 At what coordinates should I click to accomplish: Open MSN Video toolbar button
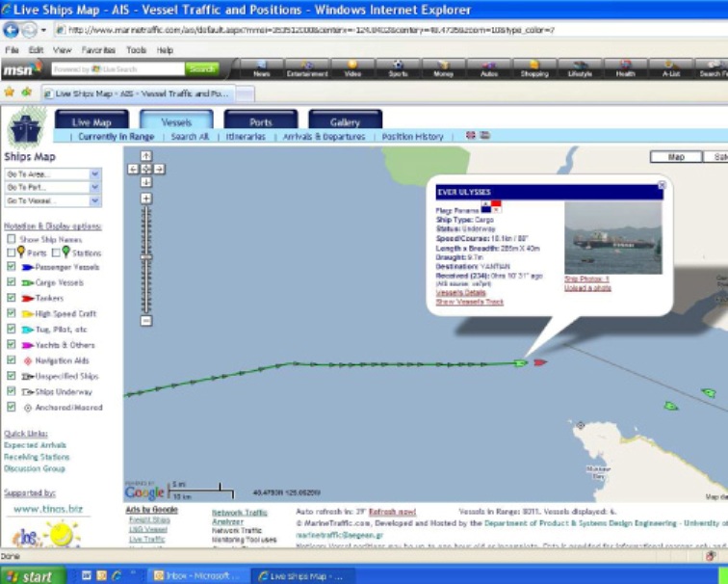(x=352, y=68)
